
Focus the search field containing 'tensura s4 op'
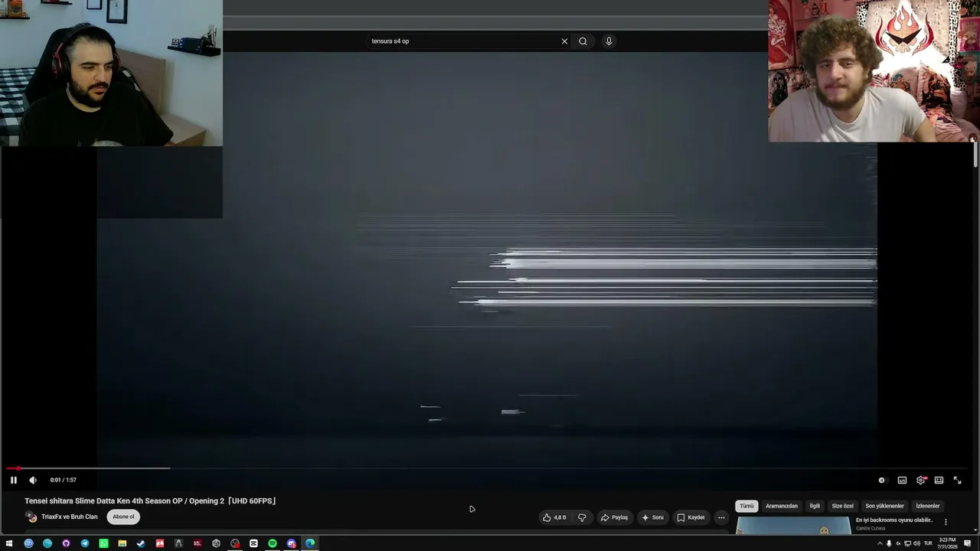pyautogui.click(x=463, y=41)
